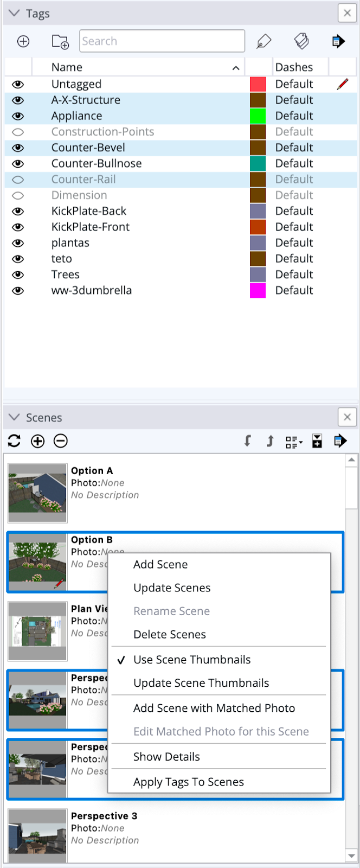Open the scenes View Options dropdown

[294, 442]
